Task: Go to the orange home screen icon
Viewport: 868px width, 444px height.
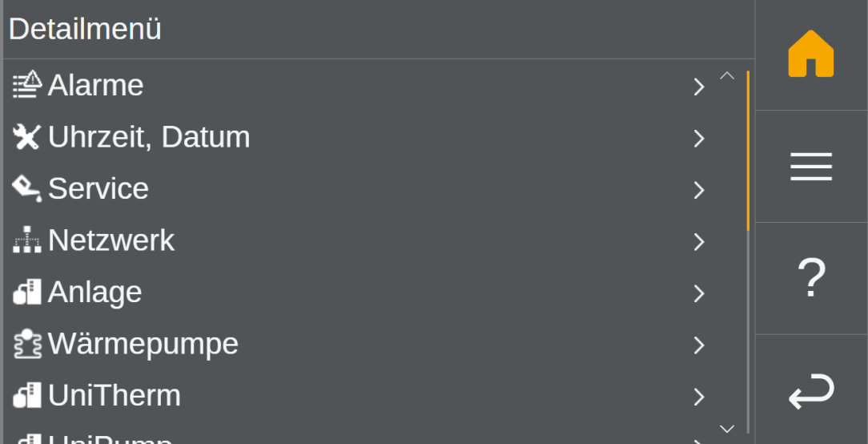Action: (x=810, y=54)
